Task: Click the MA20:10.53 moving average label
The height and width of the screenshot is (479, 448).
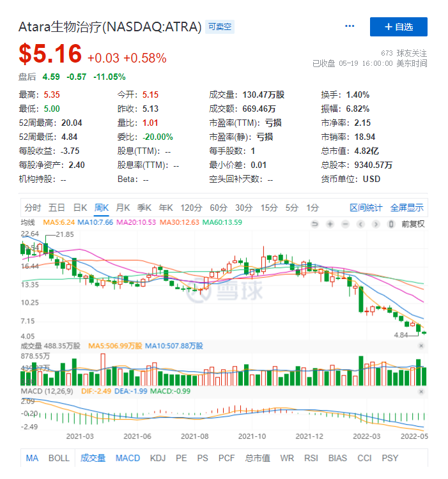Action: pos(136,222)
